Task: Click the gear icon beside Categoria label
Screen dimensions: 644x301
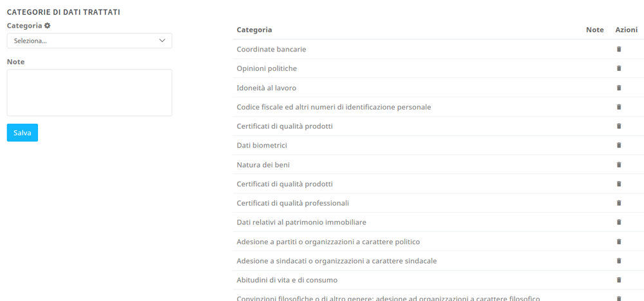Action: pos(48,26)
